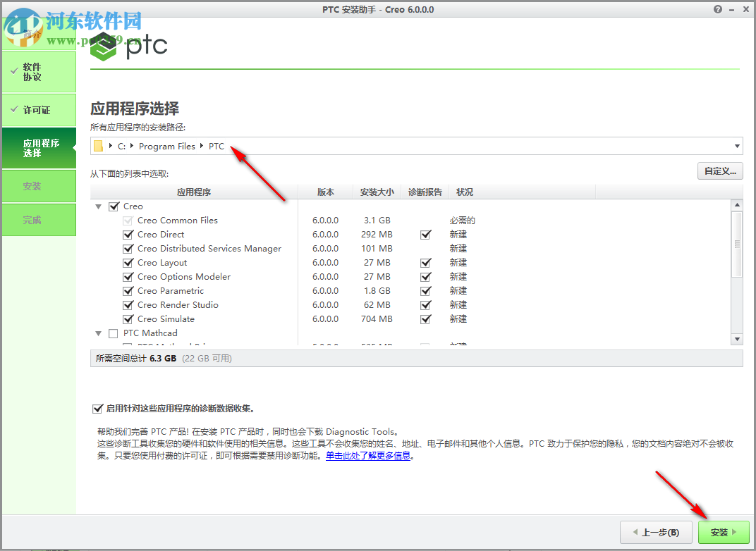Enable the PTC Mathcad checkbox
The image size is (756, 551).
click(x=113, y=333)
